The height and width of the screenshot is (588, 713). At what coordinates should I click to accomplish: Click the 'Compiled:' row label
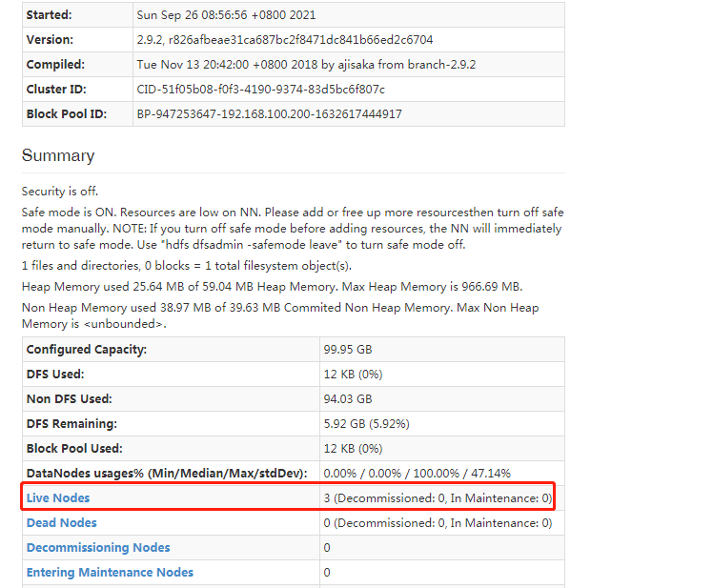pyautogui.click(x=55, y=65)
